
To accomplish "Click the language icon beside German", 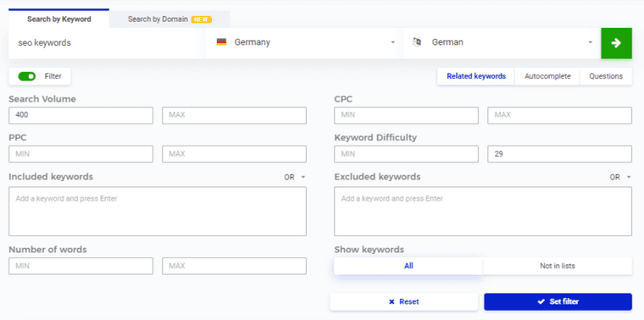I will pos(417,41).
